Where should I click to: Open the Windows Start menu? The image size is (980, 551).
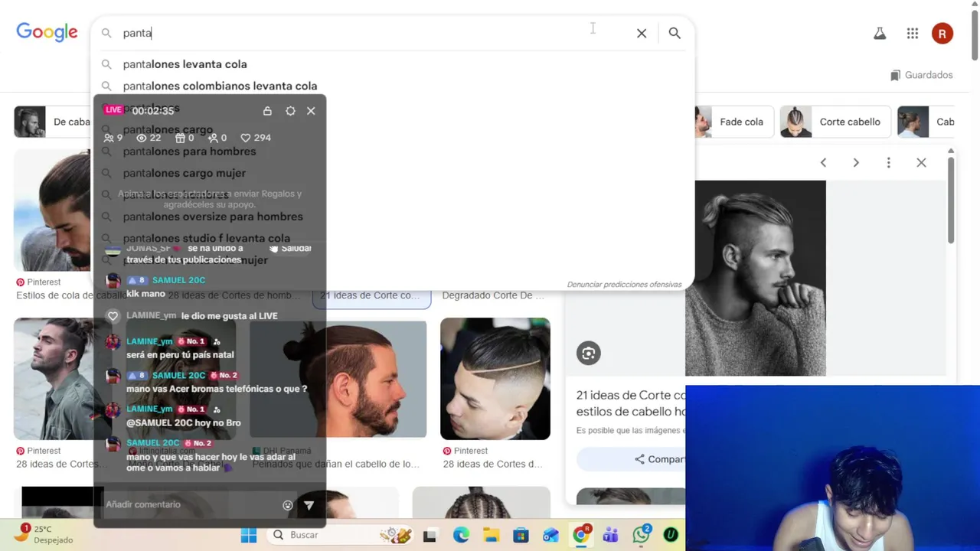[x=249, y=535]
